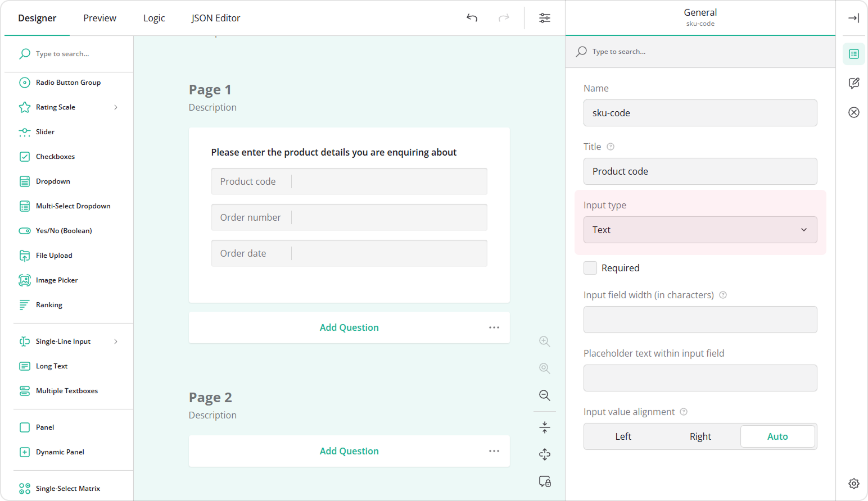This screenshot has width=868, height=501.
Task: Click the Placeholder text input field
Action: [700, 378]
